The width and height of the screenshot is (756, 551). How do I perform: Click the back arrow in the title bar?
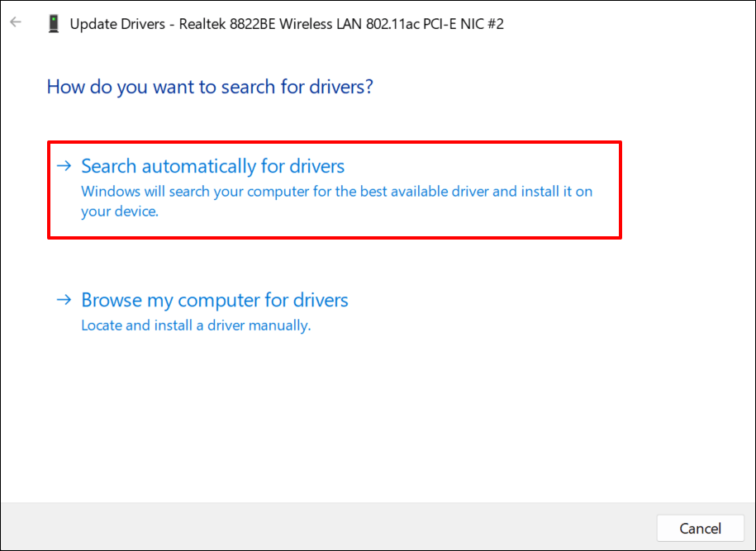[16, 22]
